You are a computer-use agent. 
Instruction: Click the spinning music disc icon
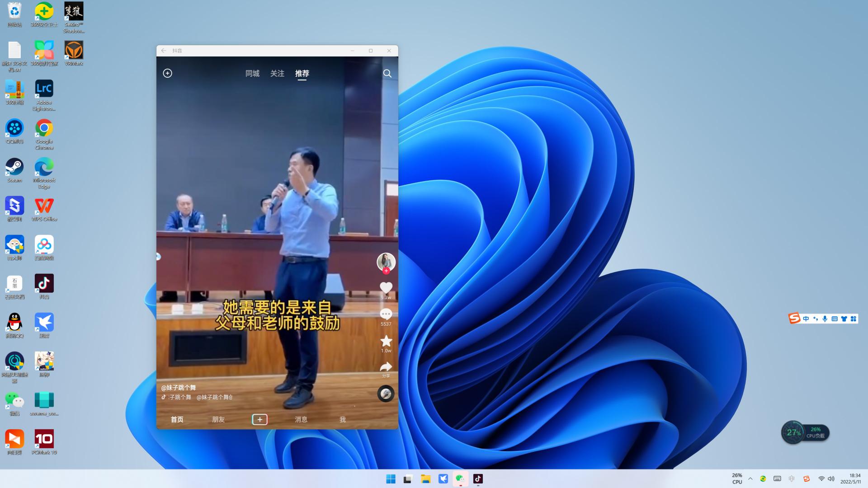(386, 394)
